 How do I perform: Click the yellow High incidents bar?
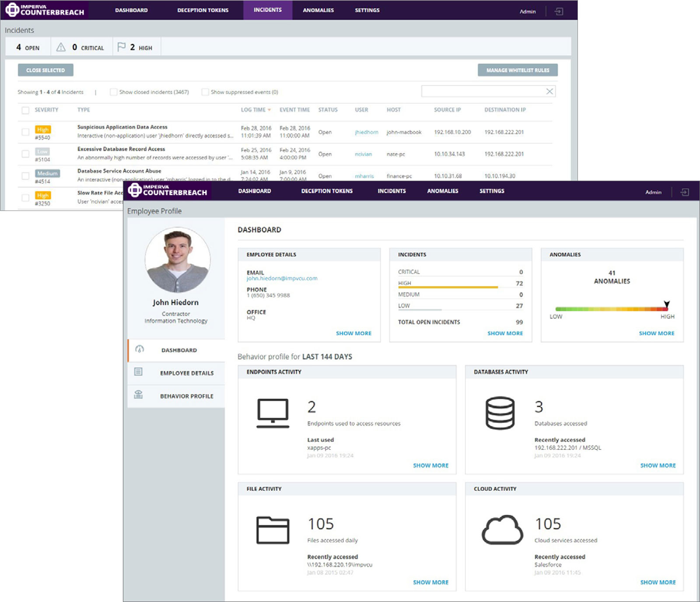point(448,287)
